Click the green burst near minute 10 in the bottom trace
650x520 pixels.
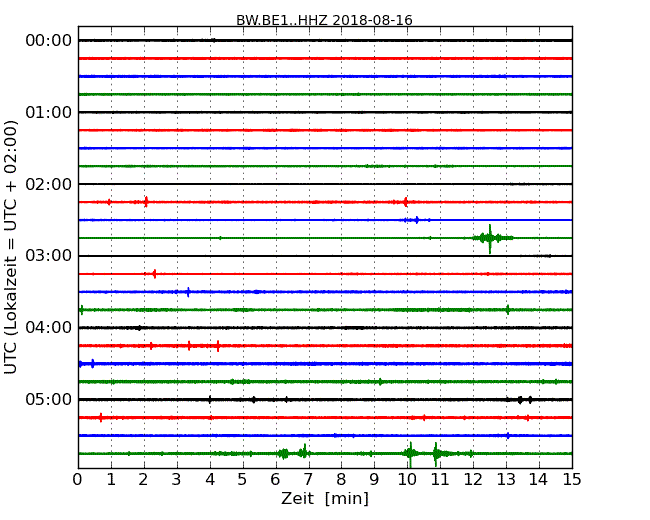(x=410, y=454)
